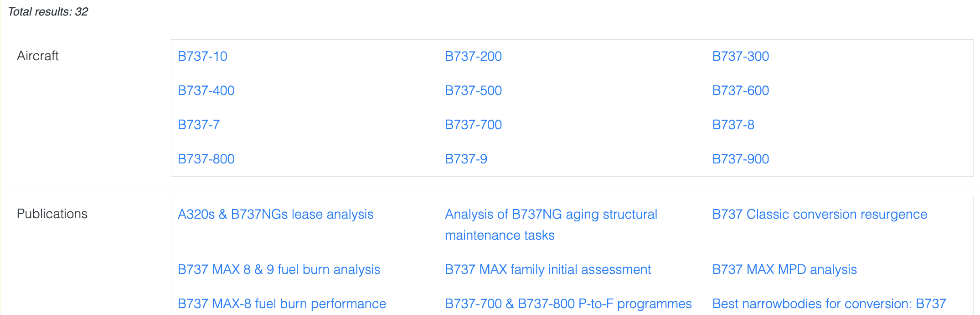
Task: Open the B737-9 aircraft page
Action: click(x=466, y=159)
